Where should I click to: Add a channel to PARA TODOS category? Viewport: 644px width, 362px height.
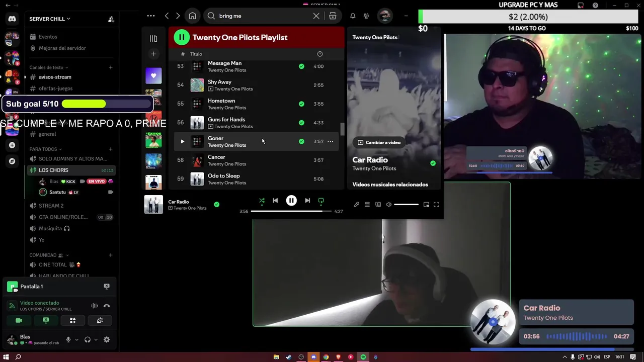point(111,149)
